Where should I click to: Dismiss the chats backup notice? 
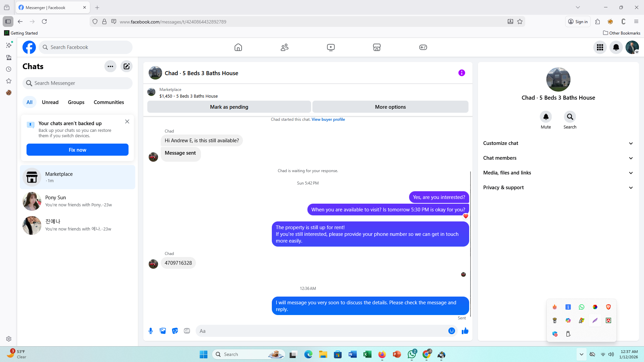pyautogui.click(x=127, y=121)
